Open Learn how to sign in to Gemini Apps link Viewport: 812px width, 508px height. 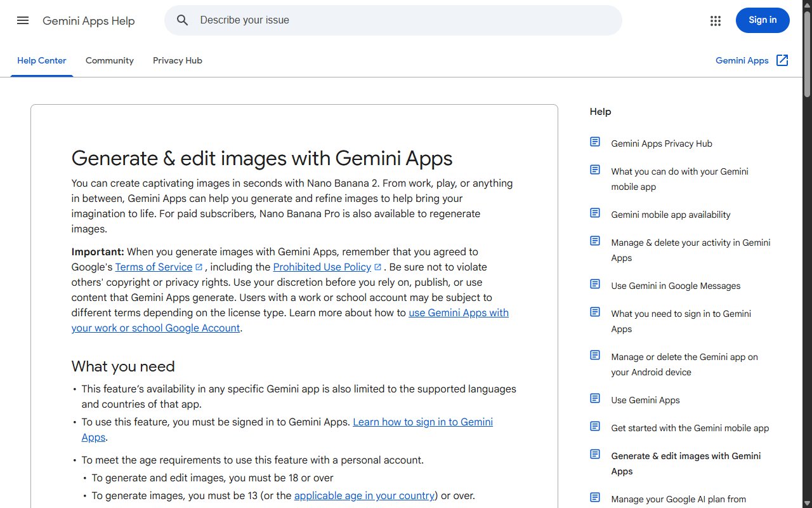click(287, 430)
